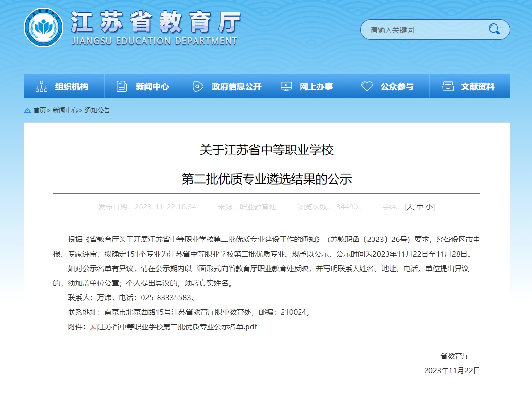532x394 pixels.
Task: Download 江苏省中等职业学校第二批优质专业公示名单.pdf attachment
Action: point(177,327)
